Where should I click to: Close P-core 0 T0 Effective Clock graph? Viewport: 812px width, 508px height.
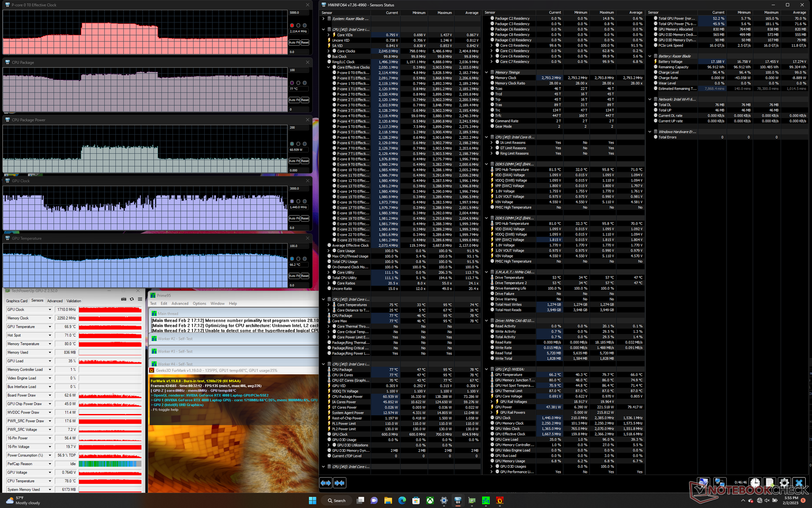click(307, 5)
